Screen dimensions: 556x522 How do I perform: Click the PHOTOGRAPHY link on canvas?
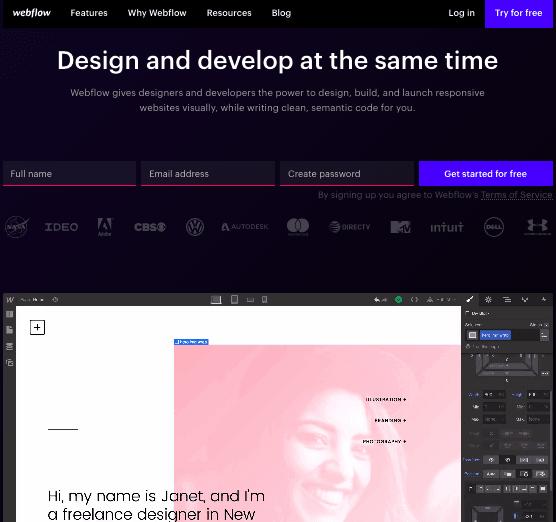click(x=384, y=442)
